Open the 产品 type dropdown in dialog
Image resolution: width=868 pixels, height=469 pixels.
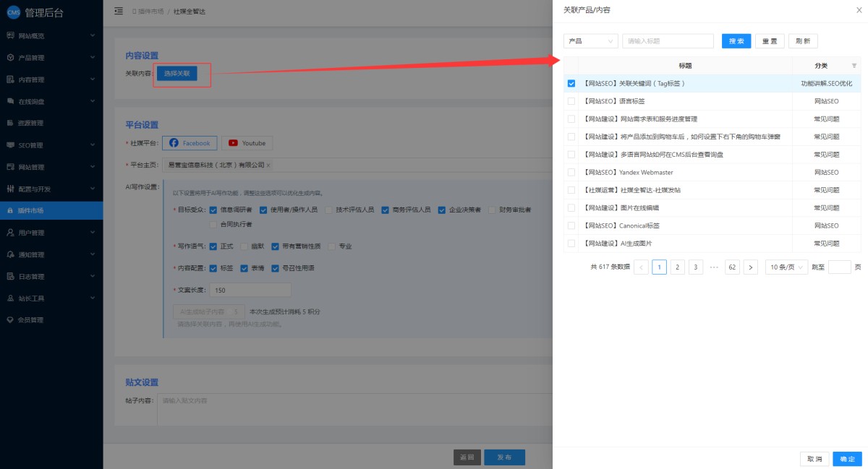coord(591,41)
